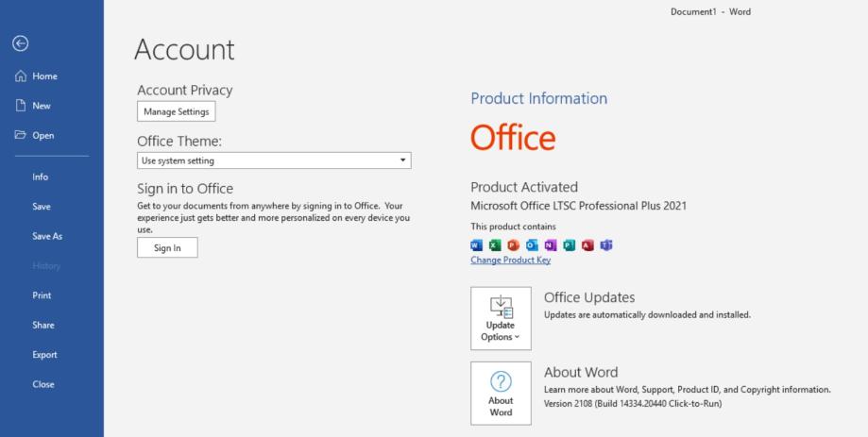Click "Updates are automatically downloaded and installed." text
Viewport: 868px width, 437px height.
tap(647, 314)
